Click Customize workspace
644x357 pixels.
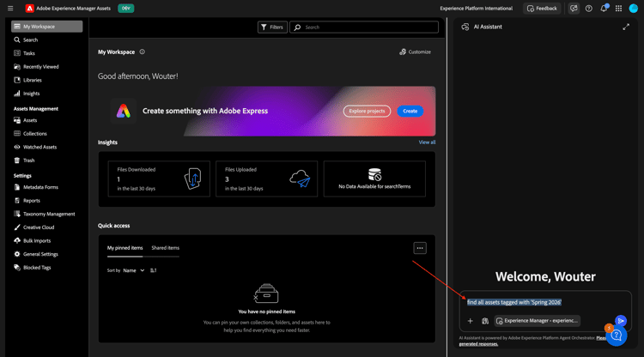tap(416, 51)
